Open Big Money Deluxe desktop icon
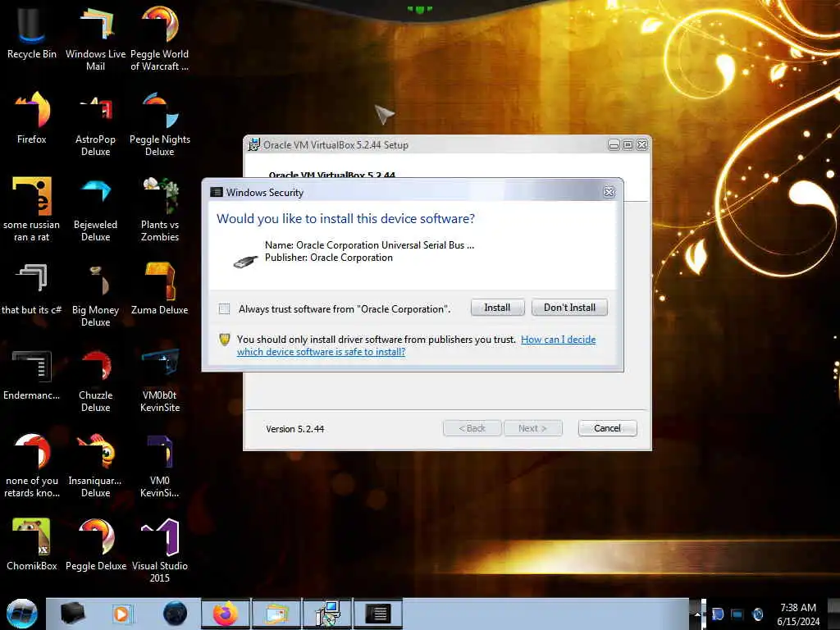The width and height of the screenshot is (840, 630). click(x=95, y=294)
